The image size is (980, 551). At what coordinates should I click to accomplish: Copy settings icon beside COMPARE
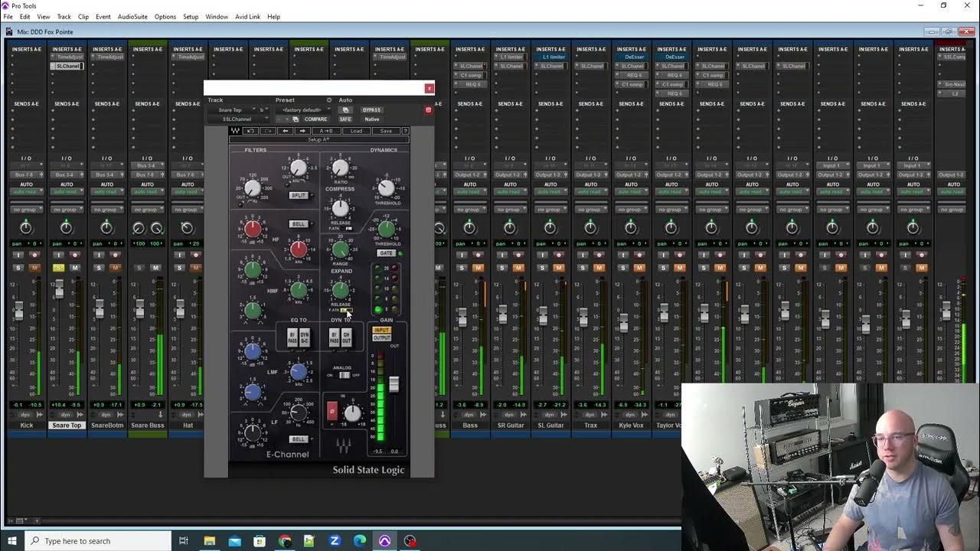click(296, 119)
